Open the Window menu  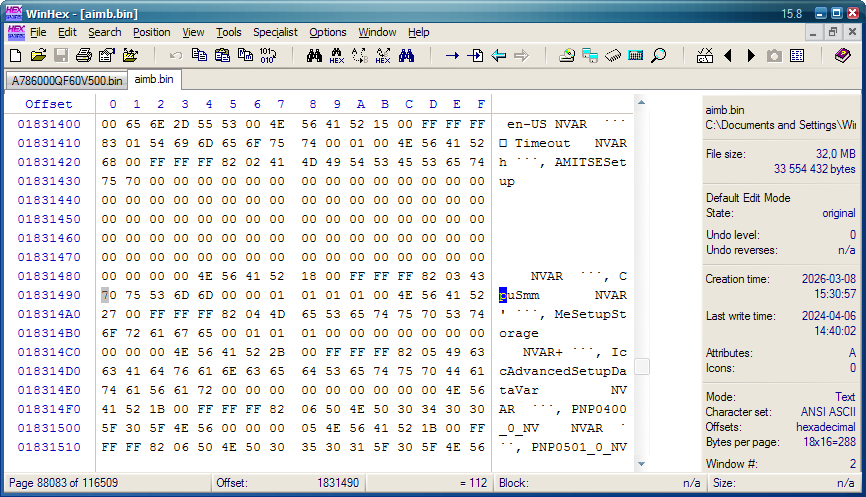377,32
